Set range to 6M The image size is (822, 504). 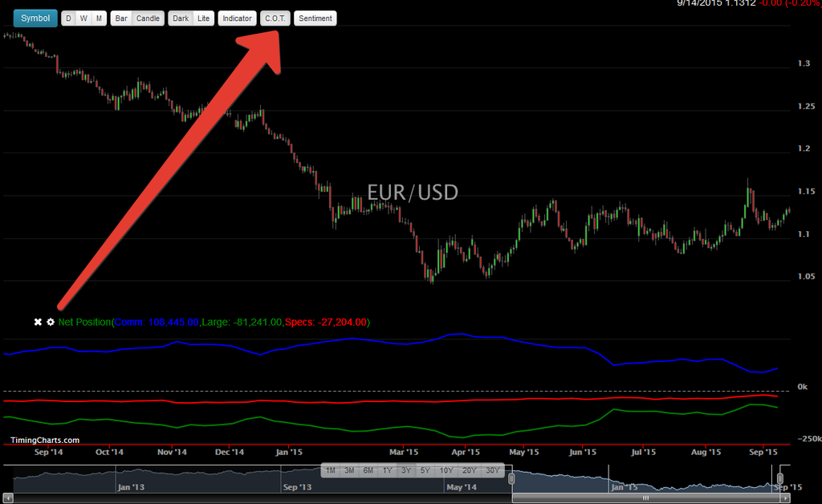(x=368, y=470)
